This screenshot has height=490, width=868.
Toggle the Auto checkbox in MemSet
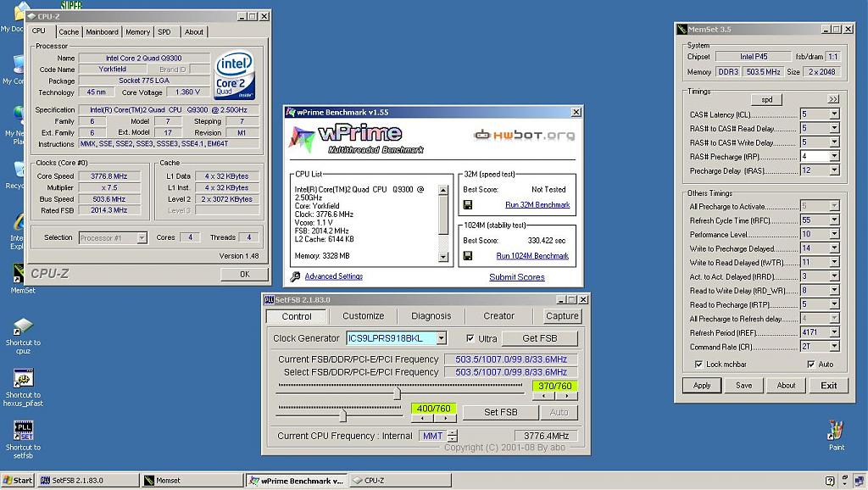(x=811, y=365)
